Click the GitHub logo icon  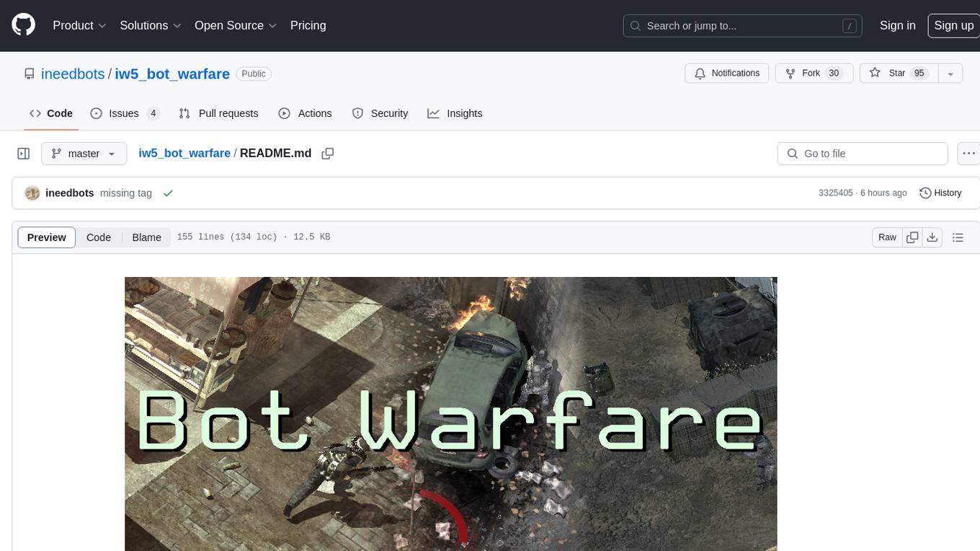23,25
